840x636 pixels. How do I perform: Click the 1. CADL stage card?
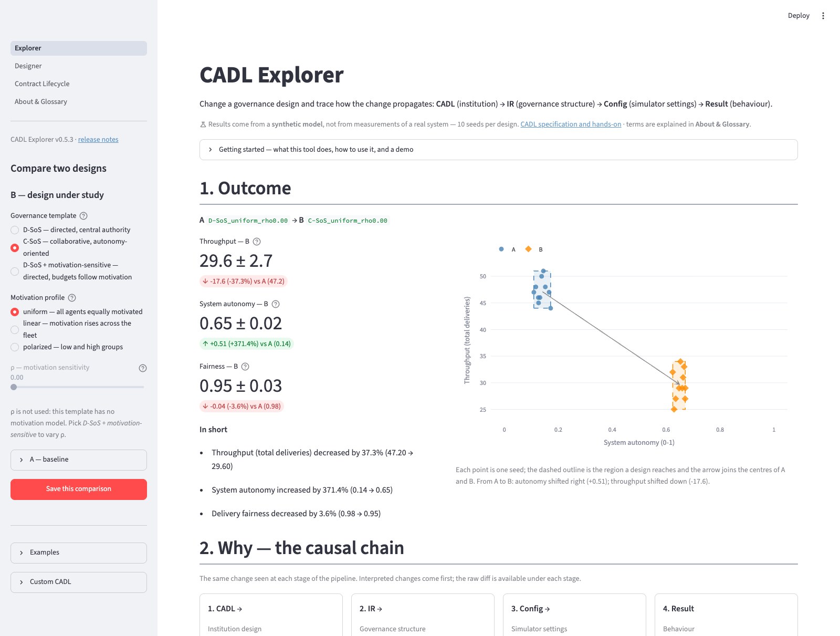271,615
